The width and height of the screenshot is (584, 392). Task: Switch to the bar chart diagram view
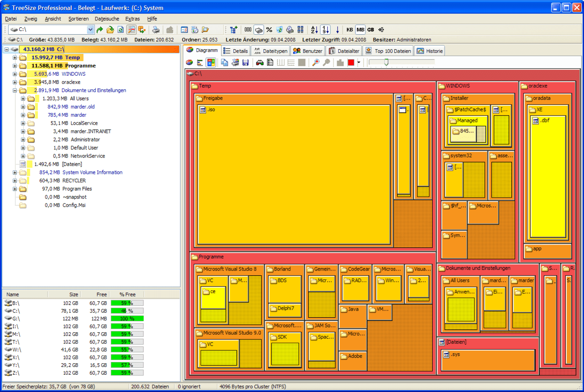(x=200, y=63)
